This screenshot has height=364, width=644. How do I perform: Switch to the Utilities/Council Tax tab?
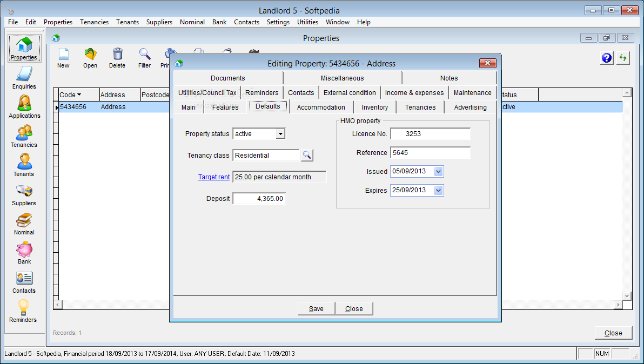click(x=207, y=93)
